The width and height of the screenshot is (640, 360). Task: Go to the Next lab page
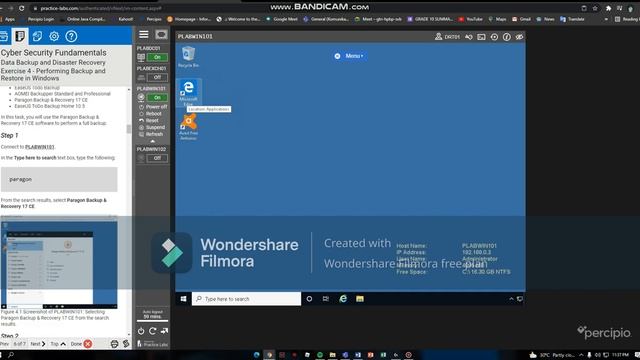38,344
